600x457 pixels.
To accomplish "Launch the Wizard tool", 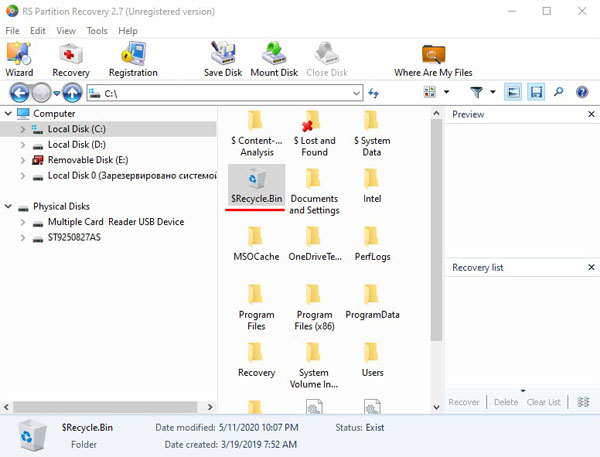I will point(19,59).
